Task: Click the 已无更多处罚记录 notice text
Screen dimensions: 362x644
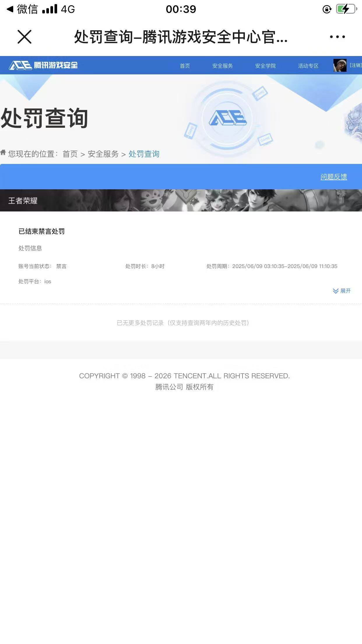Action: pos(183,323)
